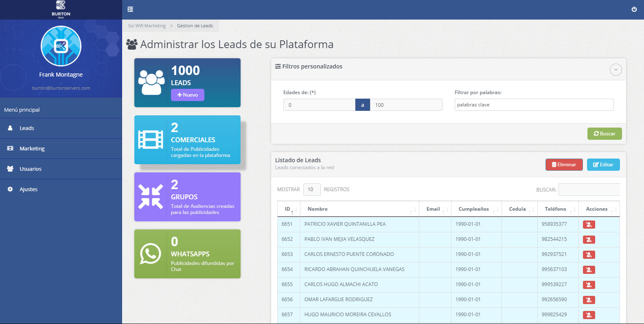Focus the palabras clave filter field
The image size is (644, 324).
coord(534,105)
